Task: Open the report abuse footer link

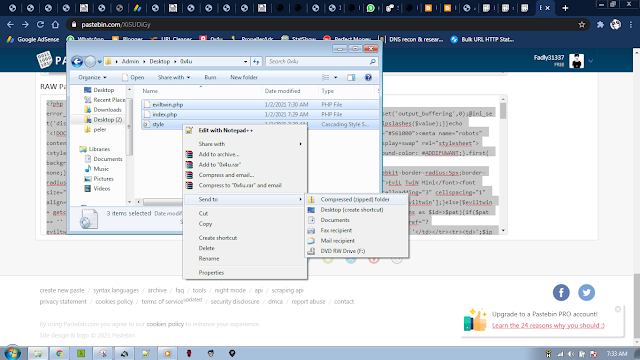Action: 308,302
